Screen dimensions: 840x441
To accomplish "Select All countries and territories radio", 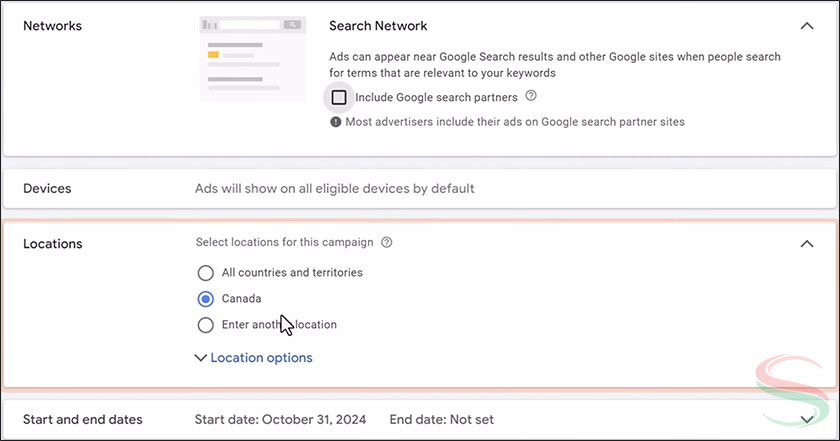I will coord(205,272).
